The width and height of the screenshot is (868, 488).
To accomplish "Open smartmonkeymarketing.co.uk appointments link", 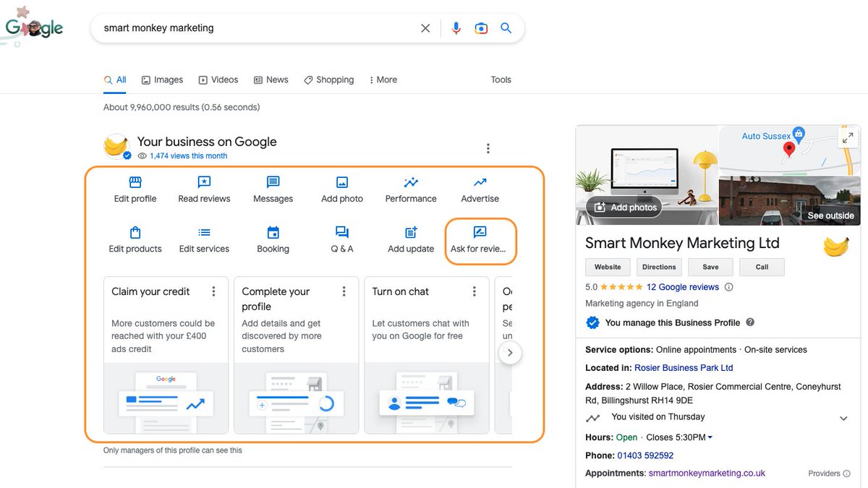I will (x=707, y=474).
